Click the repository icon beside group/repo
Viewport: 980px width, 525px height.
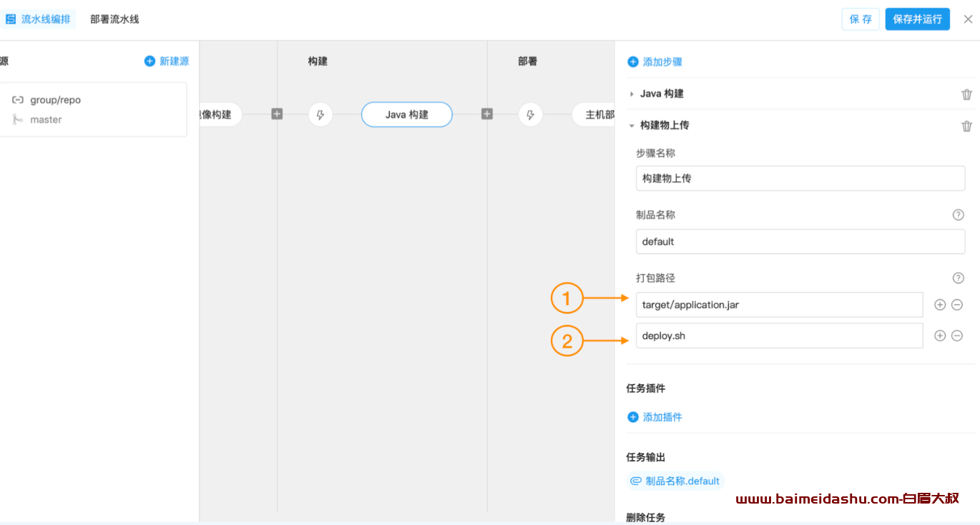pos(18,100)
